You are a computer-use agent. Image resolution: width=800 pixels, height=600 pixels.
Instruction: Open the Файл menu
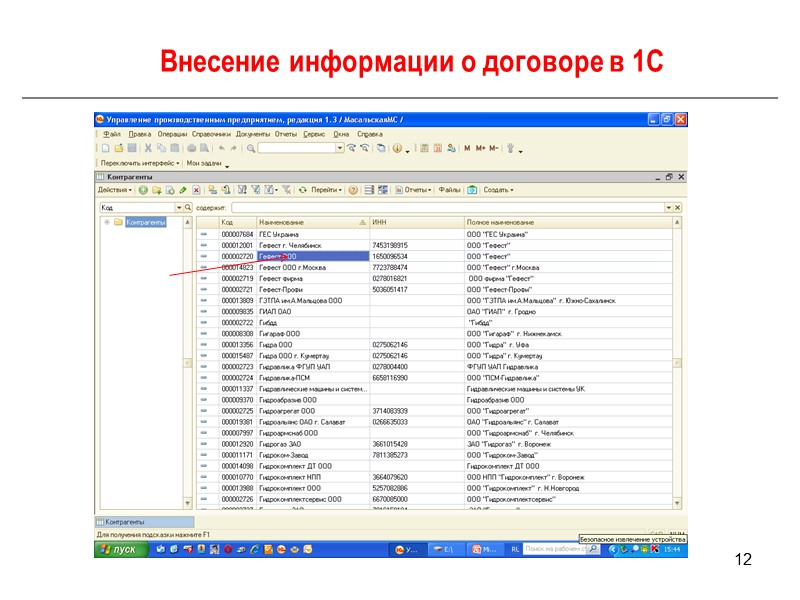pos(112,134)
